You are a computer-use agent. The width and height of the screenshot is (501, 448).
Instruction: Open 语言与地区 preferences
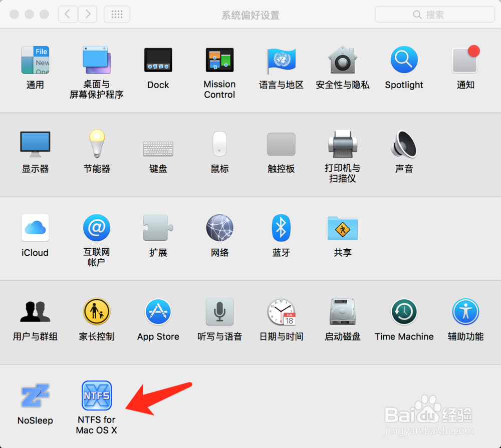pos(281,60)
